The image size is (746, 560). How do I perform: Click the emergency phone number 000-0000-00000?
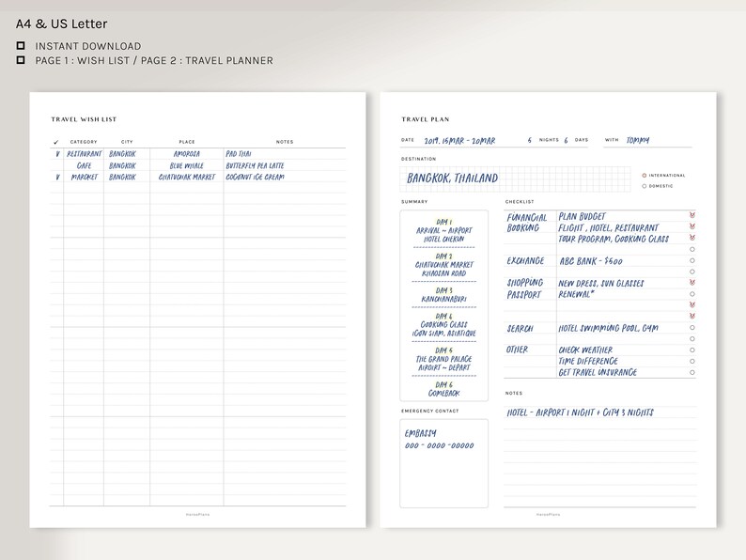coord(439,445)
